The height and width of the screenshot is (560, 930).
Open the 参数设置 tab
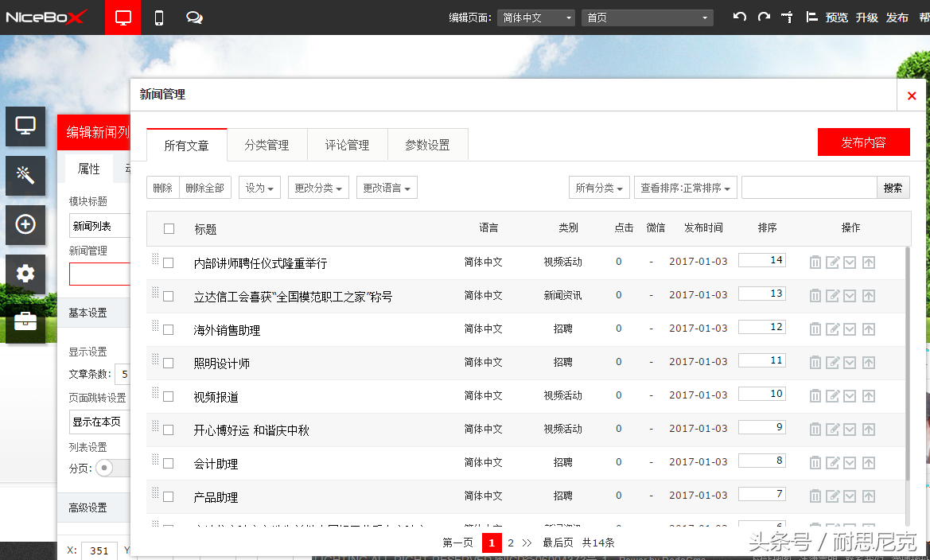(x=427, y=145)
